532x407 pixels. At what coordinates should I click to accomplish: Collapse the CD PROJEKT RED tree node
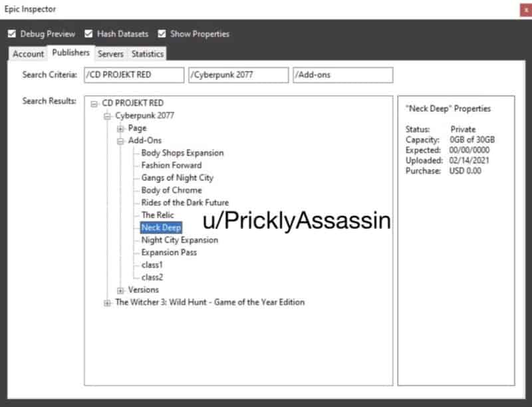pos(94,104)
